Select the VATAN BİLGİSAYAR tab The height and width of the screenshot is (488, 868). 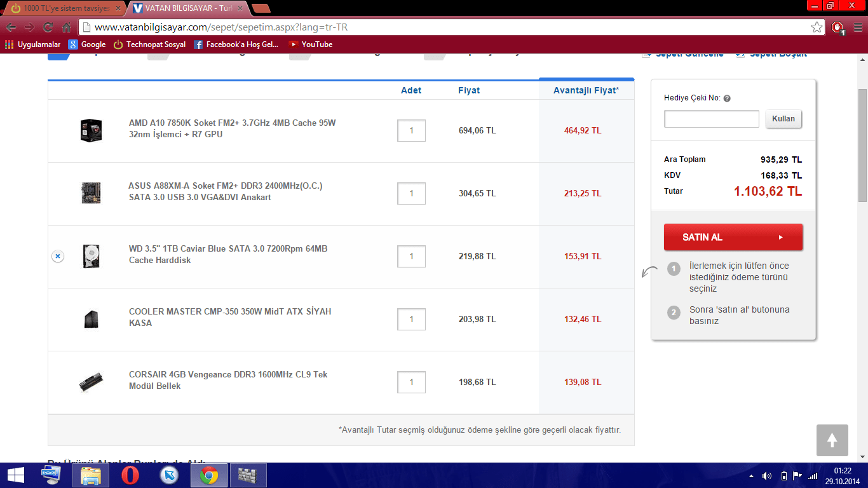tap(184, 8)
